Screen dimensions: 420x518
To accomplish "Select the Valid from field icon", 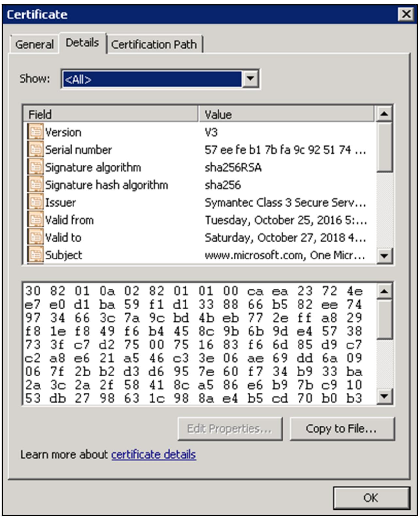I will [35, 220].
